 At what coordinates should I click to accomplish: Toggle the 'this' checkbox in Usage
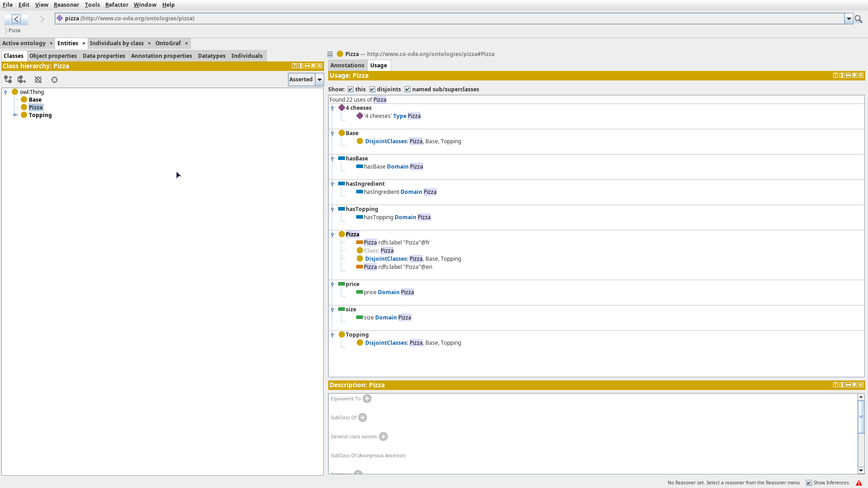(351, 89)
